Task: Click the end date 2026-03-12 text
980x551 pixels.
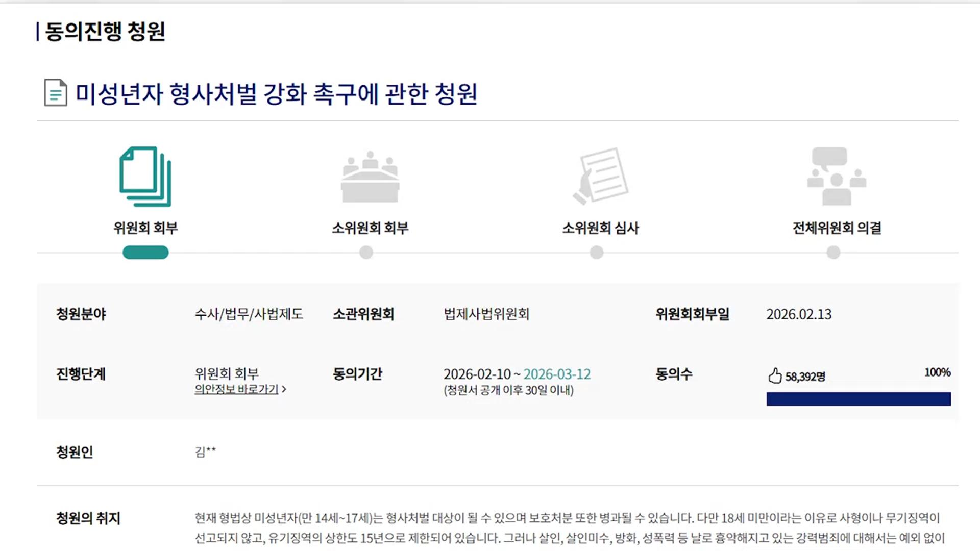Action: click(557, 374)
